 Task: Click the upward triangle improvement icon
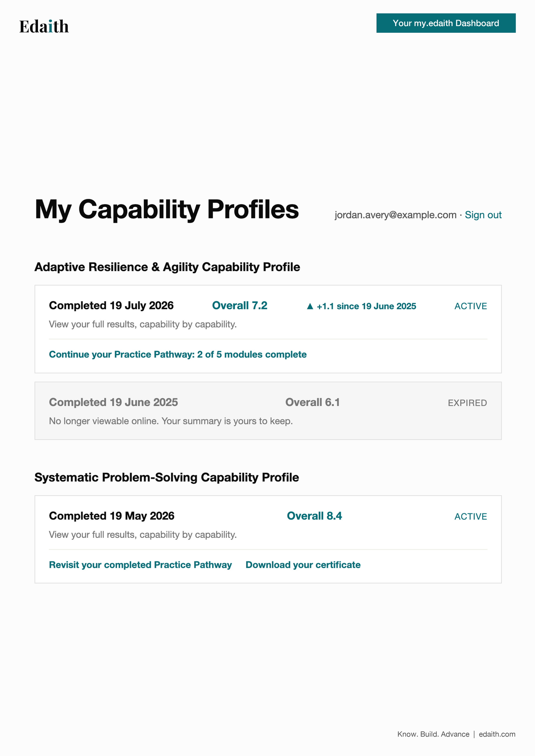pyautogui.click(x=310, y=306)
